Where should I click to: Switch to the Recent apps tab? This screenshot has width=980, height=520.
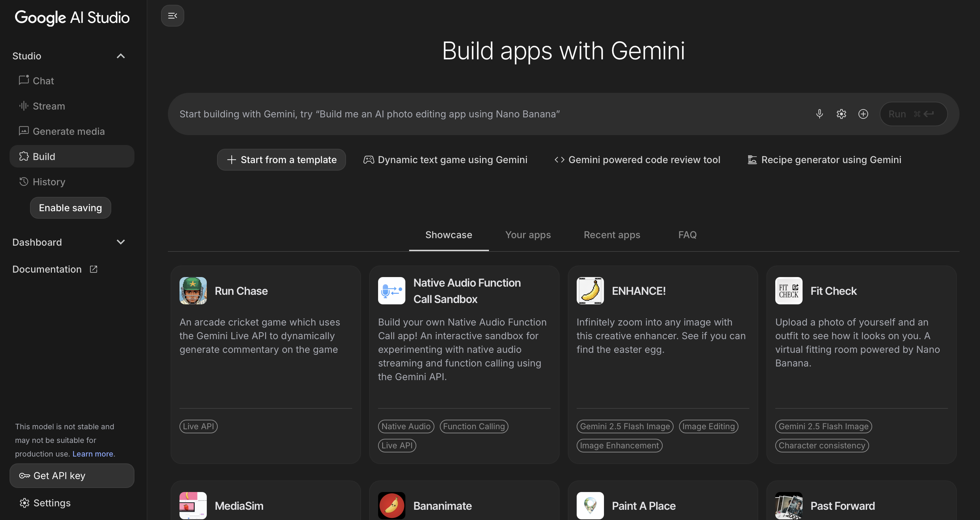pyautogui.click(x=612, y=235)
